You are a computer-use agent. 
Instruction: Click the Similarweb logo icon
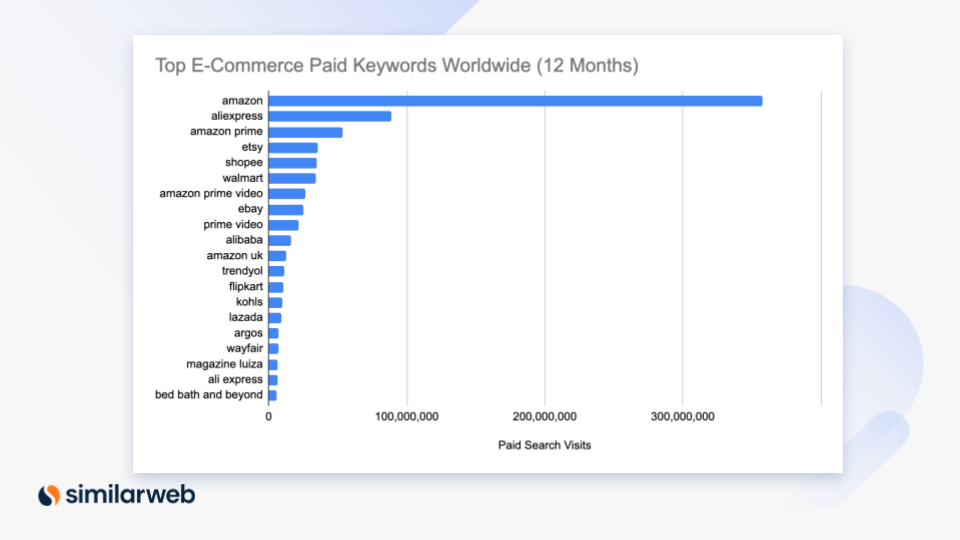click(49, 495)
